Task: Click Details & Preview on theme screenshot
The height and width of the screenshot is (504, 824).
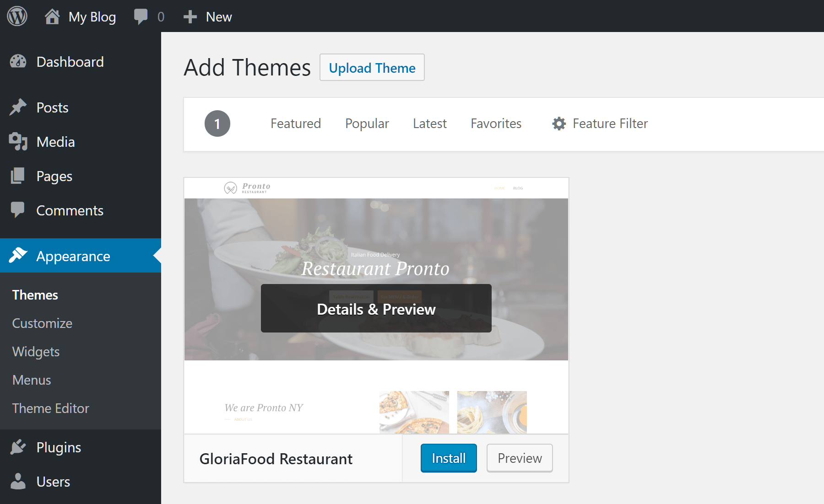Action: click(x=376, y=309)
